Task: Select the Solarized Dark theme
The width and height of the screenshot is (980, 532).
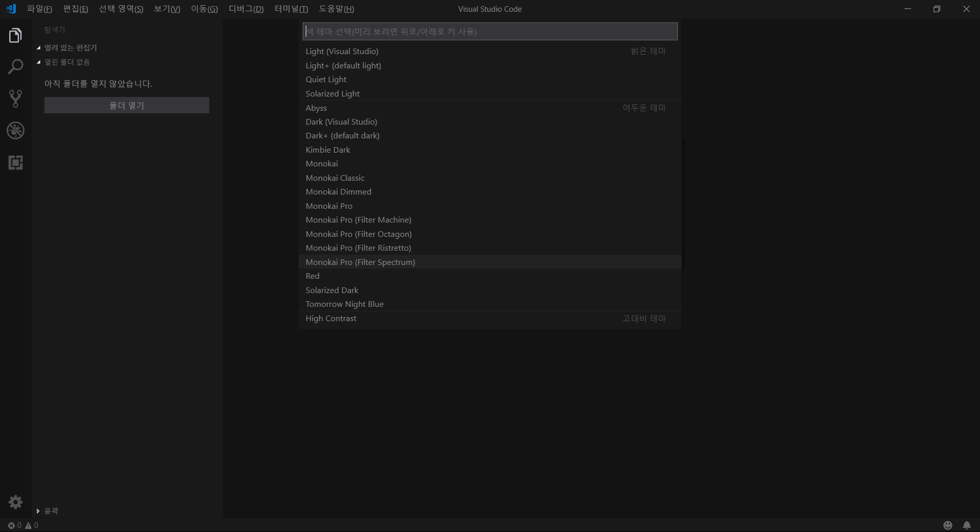Action: [x=490, y=290]
